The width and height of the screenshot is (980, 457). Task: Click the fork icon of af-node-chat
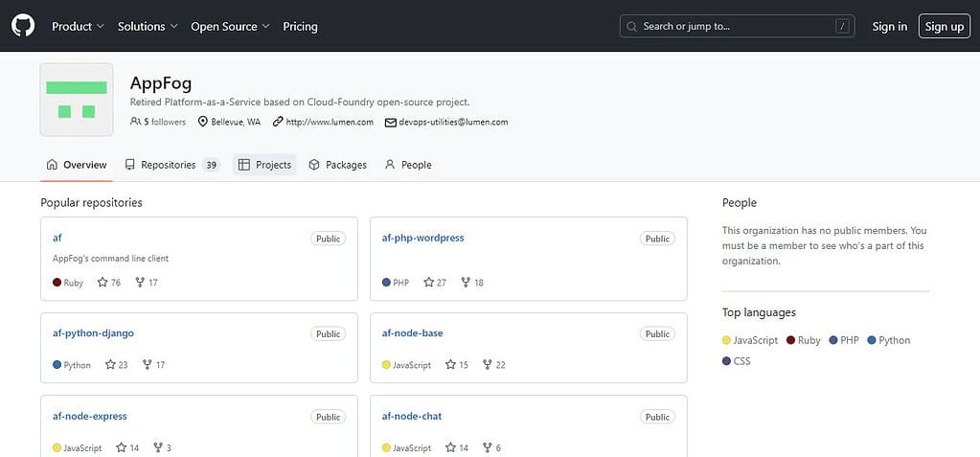click(x=488, y=447)
